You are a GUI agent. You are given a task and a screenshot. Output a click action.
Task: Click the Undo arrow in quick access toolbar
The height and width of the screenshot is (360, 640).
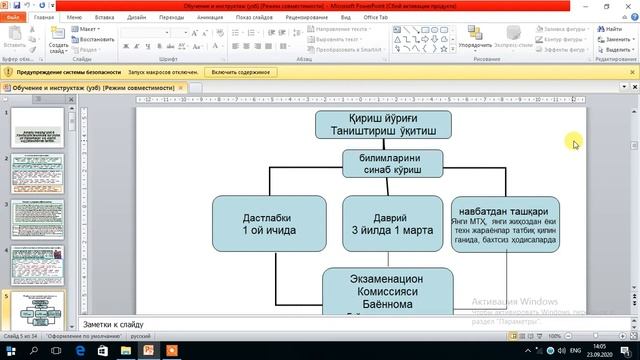point(27,6)
